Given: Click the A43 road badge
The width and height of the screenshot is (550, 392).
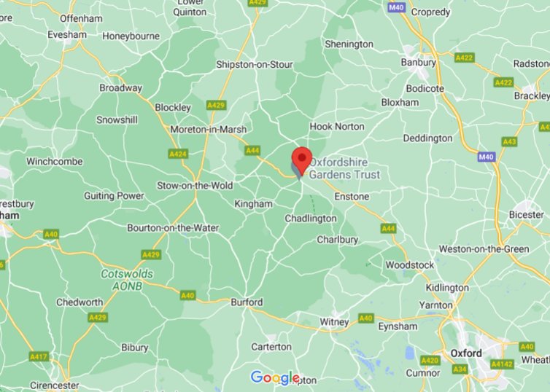Looking at the screenshot, I should point(509,141).
